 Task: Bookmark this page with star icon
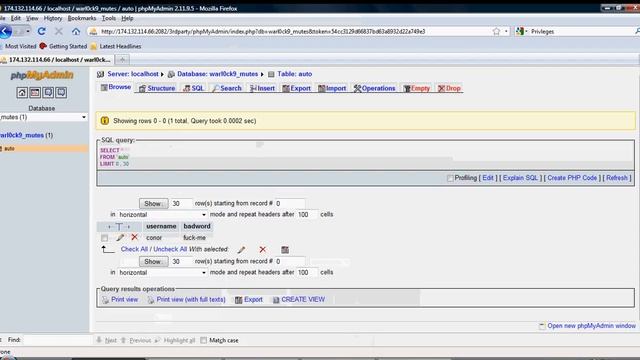(496, 31)
